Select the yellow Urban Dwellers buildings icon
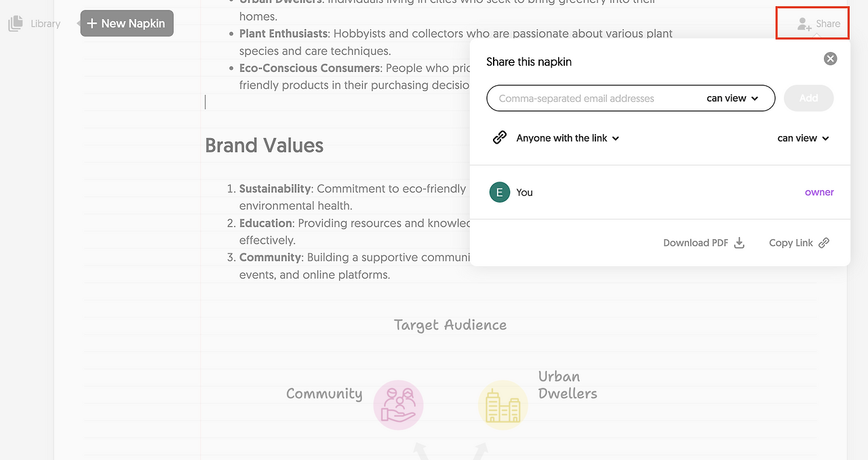Image resolution: width=868 pixels, height=460 pixels. [503, 405]
